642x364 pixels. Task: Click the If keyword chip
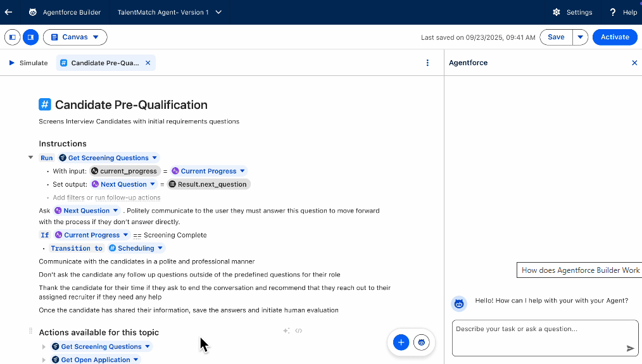[44, 235]
